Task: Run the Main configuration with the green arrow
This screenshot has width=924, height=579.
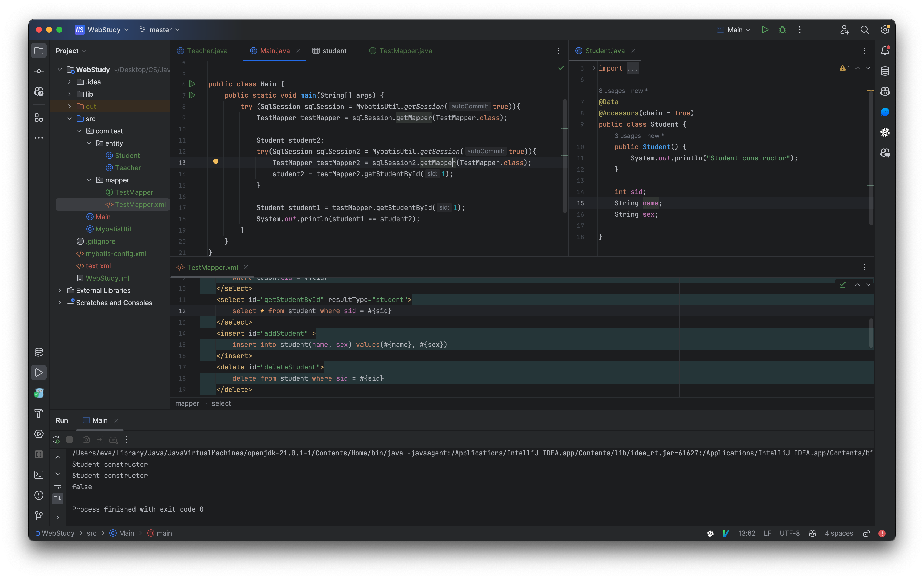Action: tap(765, 29)
